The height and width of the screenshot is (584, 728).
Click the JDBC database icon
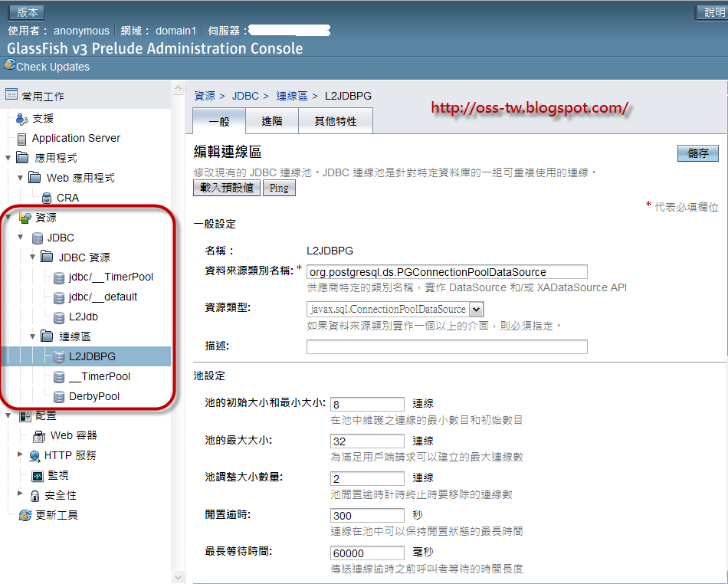click(38, 238)
